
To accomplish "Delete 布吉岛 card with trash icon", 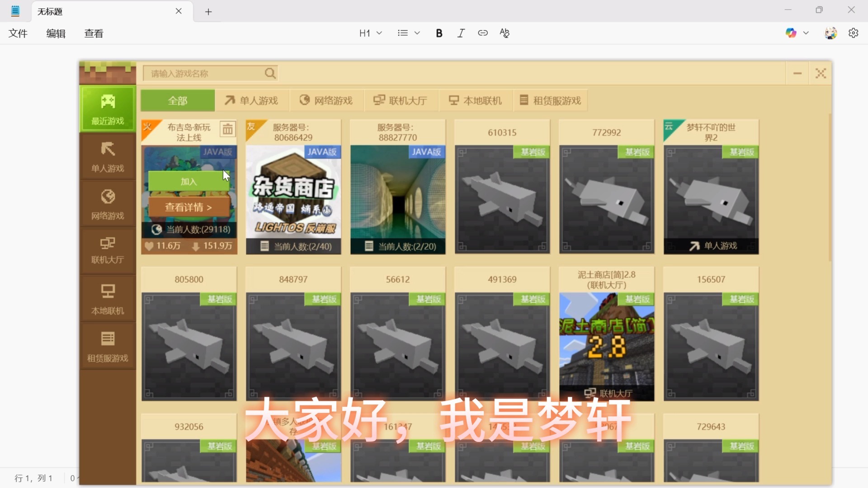I will coord(227,130).
